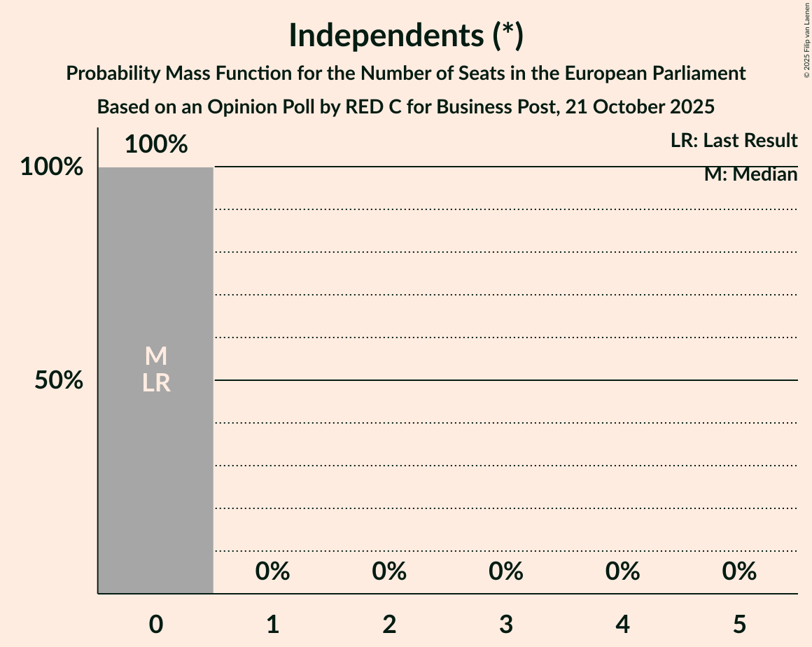This screenshot has height=647, width=812.
Task: Click the Probability Mass Function subtitle line
Action: pos(405,73)
